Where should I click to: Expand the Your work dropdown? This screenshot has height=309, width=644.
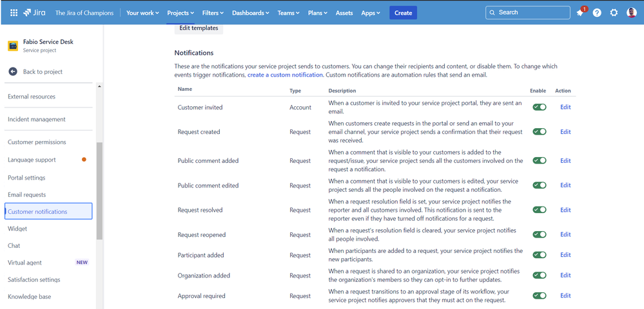(x=142, y=13)
